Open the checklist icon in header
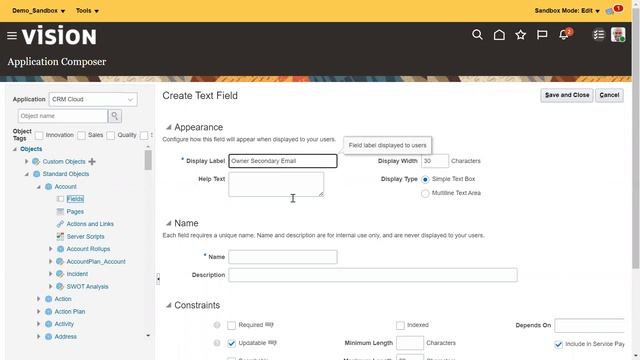 pyautogui.click(x=598, y=35)
